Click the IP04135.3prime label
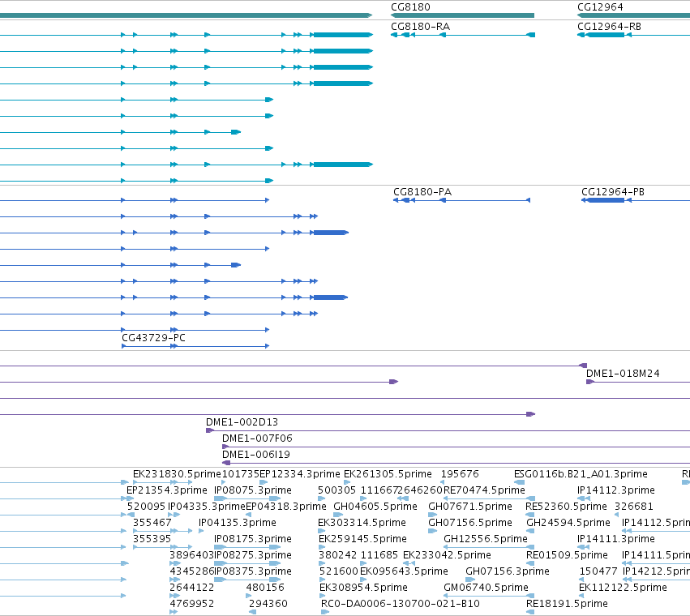Screen dimensions: 690x616 coord(238,523)
